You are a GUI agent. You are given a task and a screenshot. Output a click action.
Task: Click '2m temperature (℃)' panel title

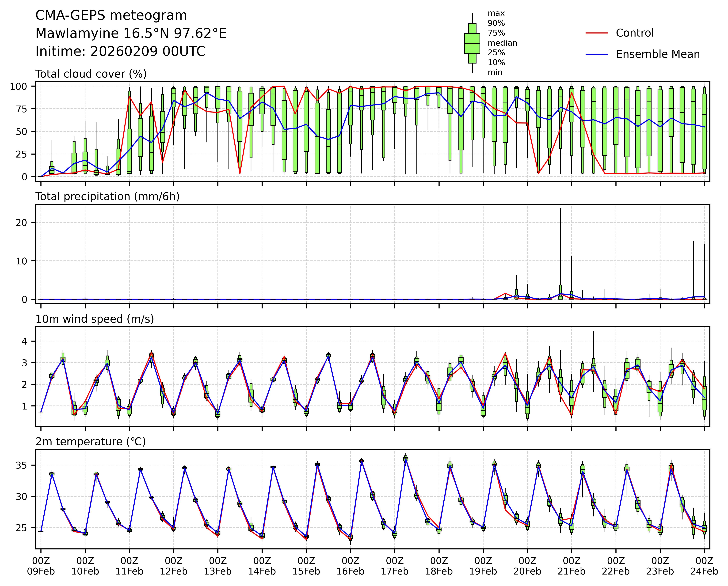pos(91,442)
